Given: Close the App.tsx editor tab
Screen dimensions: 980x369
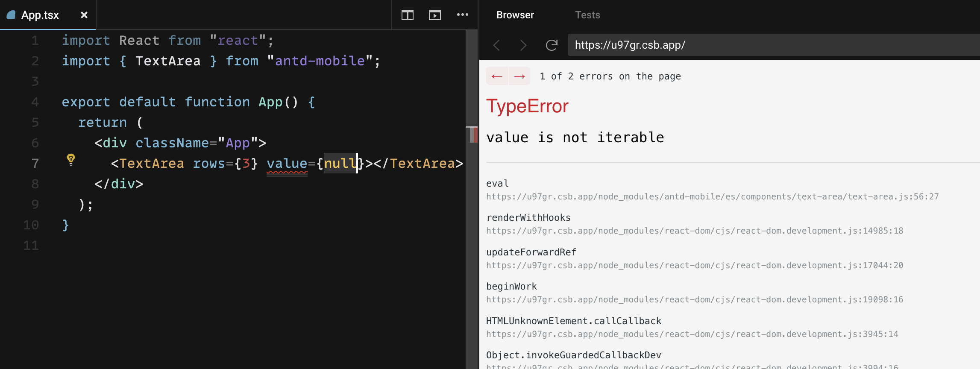Looking at the screenshot, I should tap(84, 15).
